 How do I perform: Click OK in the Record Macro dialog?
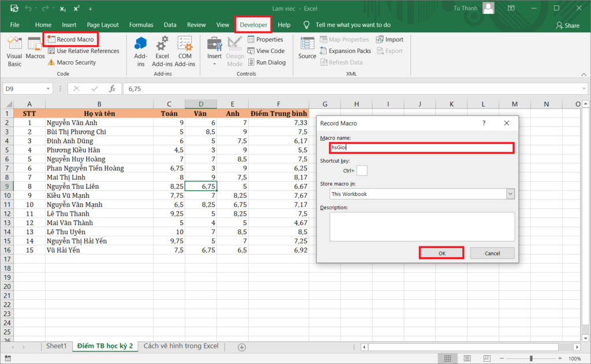pyautogui.click(x=441, y=253)
